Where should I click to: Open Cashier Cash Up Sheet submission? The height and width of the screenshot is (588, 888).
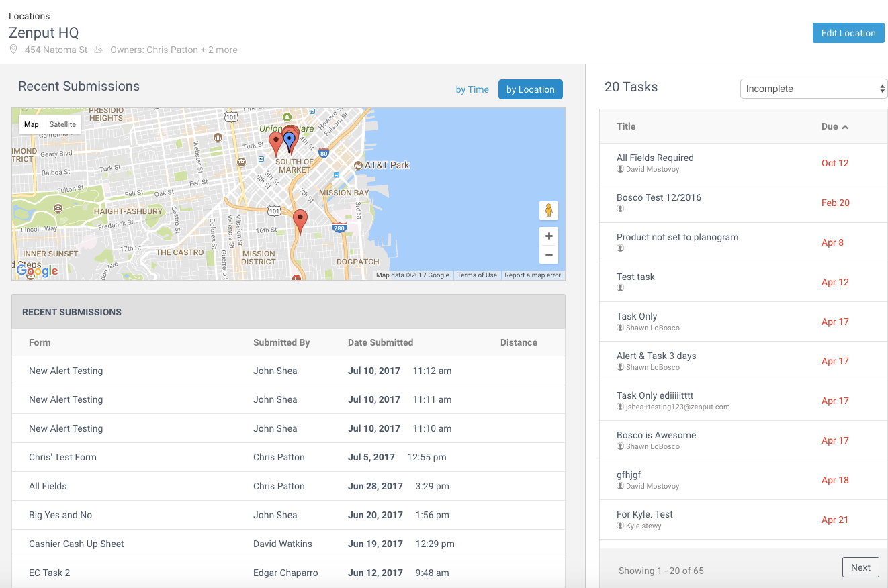click(288, 544)
